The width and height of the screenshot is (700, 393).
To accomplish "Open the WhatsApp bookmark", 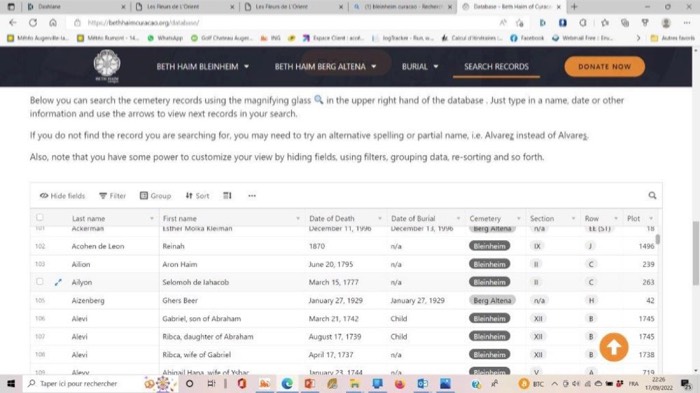I will coord(165,38).
